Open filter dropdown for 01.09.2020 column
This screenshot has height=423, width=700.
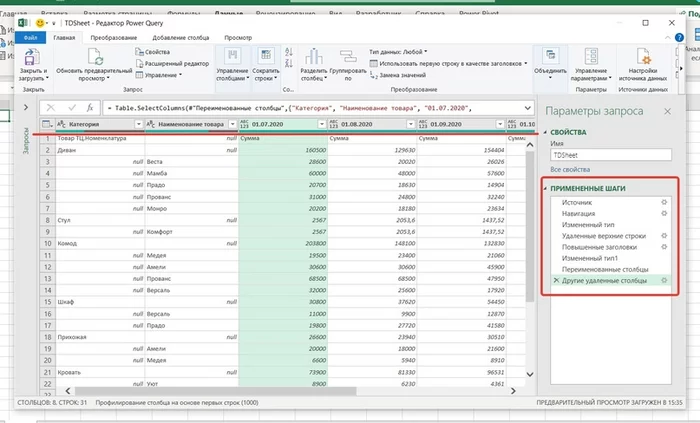(x=500, y=124)
